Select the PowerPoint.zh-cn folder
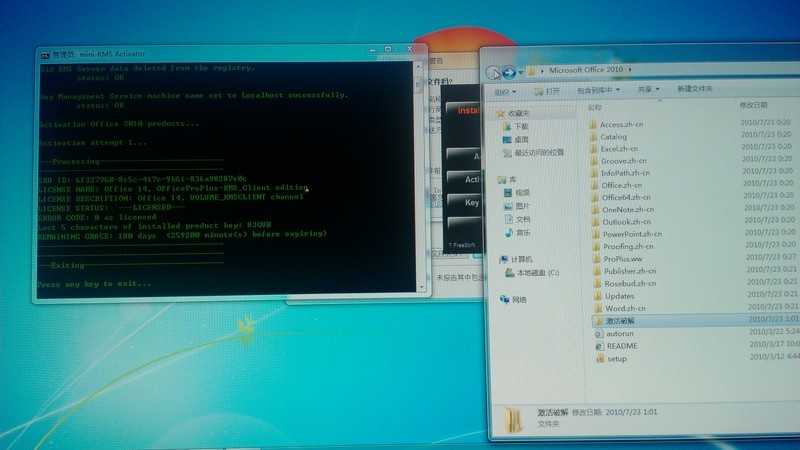The height and width of the screenshot is (450, 800). (628, 234)
